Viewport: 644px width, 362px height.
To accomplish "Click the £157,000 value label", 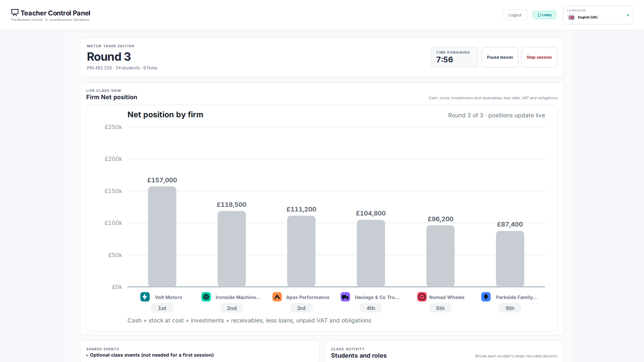I will click(162, 180).
